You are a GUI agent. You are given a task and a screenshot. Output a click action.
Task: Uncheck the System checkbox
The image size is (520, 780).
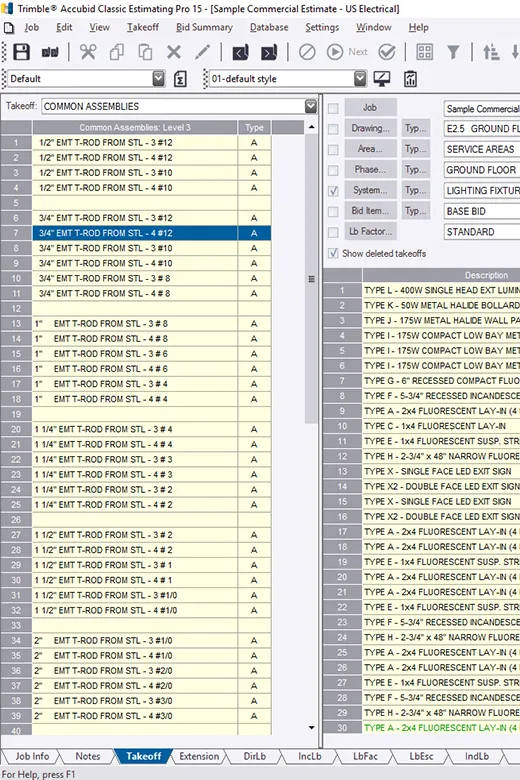pyautogui.click(x=333, y=191)
